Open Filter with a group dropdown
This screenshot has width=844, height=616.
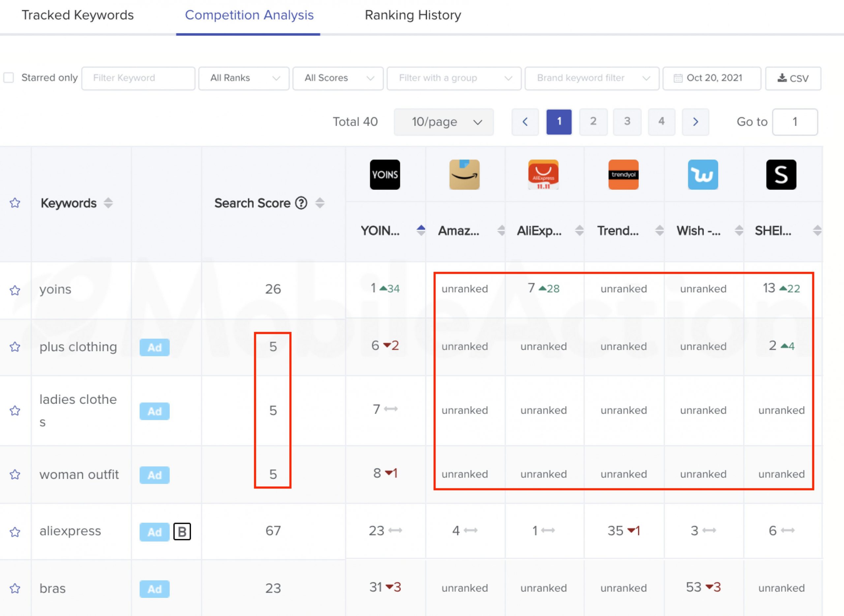[454, 78]
